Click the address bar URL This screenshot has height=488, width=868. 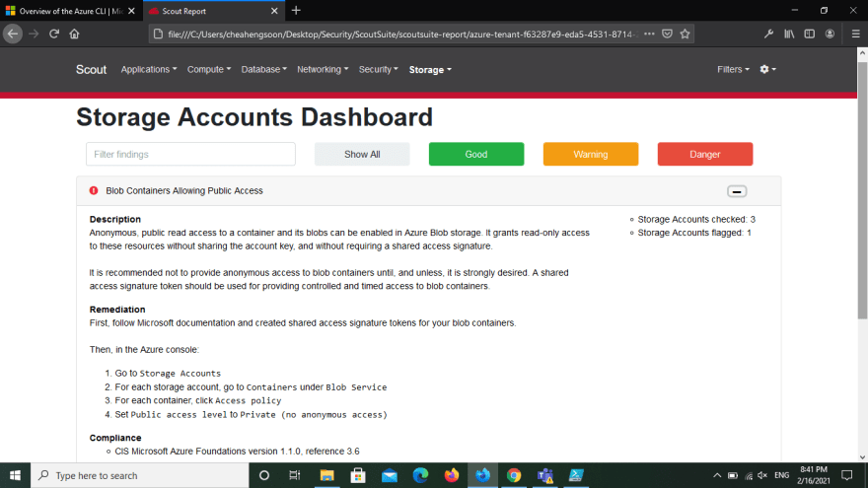tap(401, 35)
